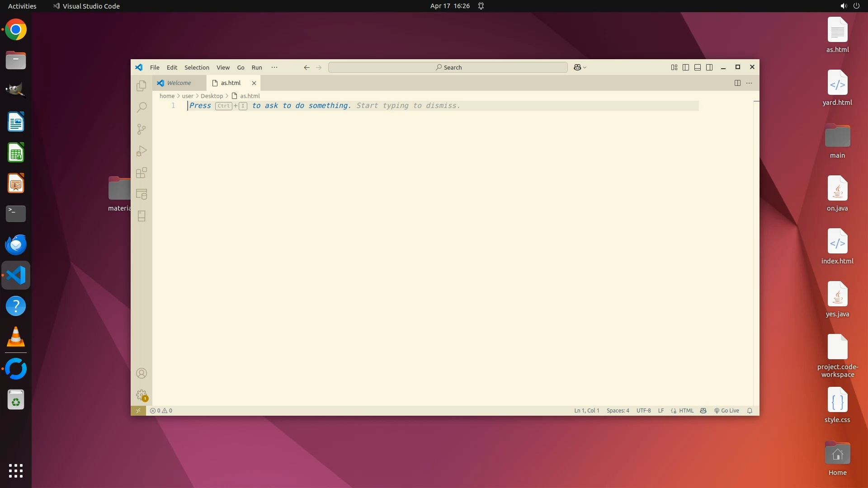Open the Extensions view
This screenshot has height=488, width=868.
142,173
